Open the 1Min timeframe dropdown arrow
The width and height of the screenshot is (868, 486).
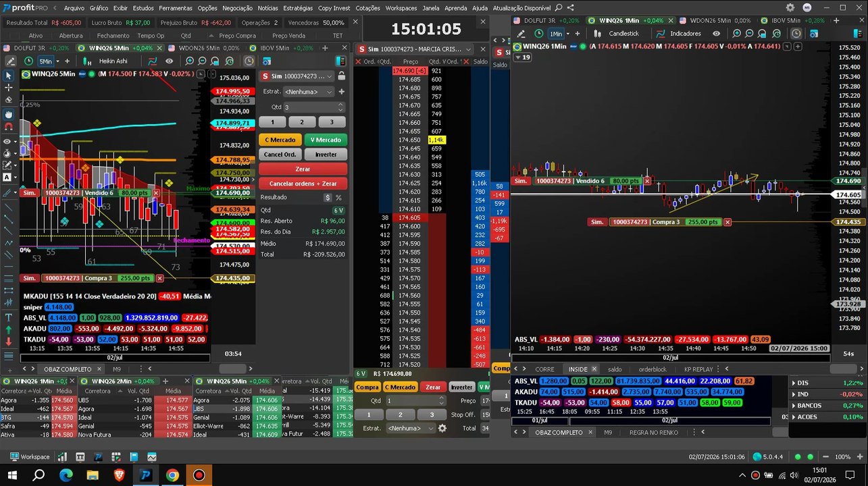pyautogui.click(x=567, y=34)
